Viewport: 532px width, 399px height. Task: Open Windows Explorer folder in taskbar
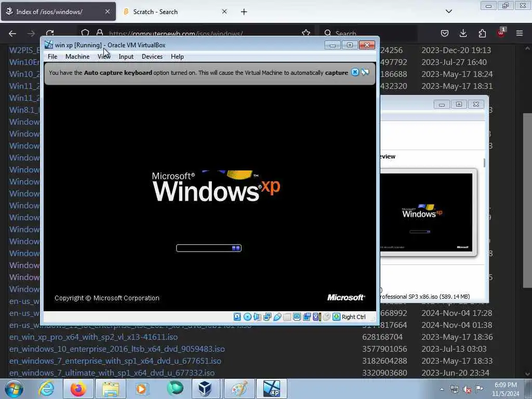pos(111,389)
